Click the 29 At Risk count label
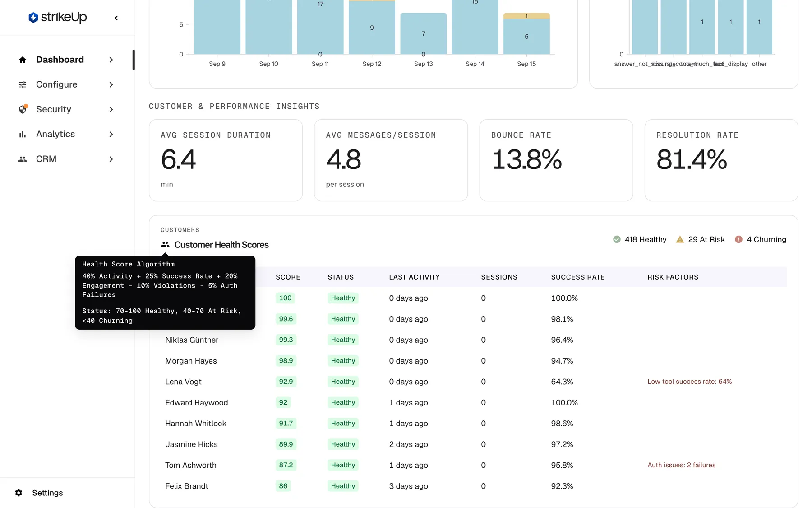The image size is (812, 508). [706, 239]
